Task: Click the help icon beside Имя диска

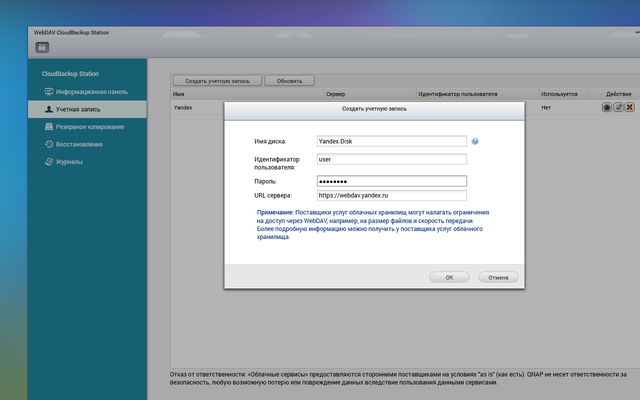Action: pos(475,141)
